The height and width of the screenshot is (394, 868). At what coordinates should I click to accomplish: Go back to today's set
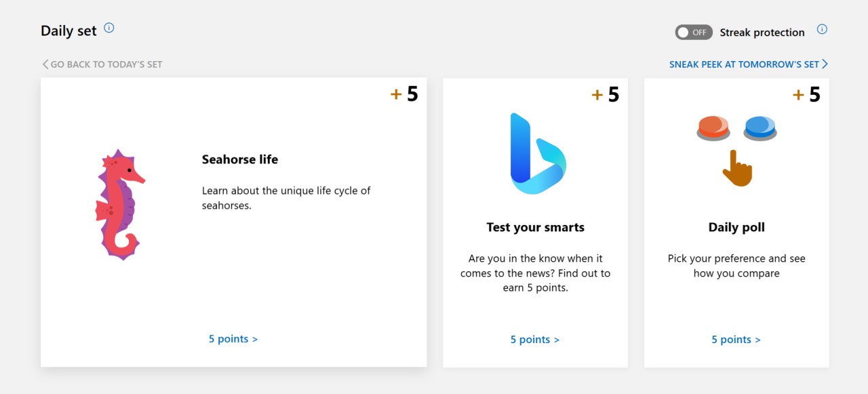[x=106, y=64]
